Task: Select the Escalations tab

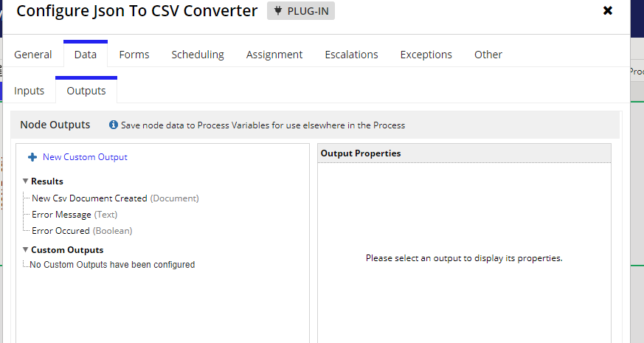Action: click(352, 55)
